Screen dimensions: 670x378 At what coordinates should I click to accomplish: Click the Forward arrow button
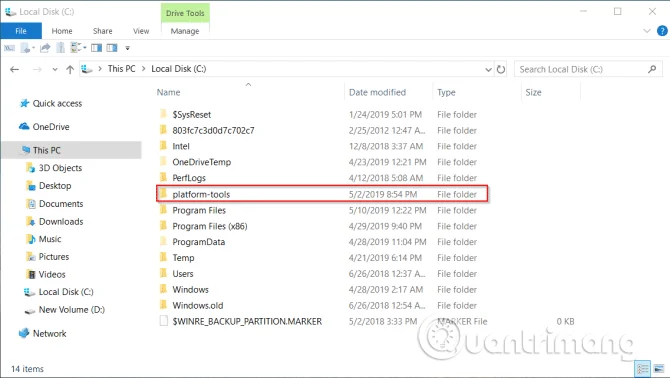[x=37, y=69]
